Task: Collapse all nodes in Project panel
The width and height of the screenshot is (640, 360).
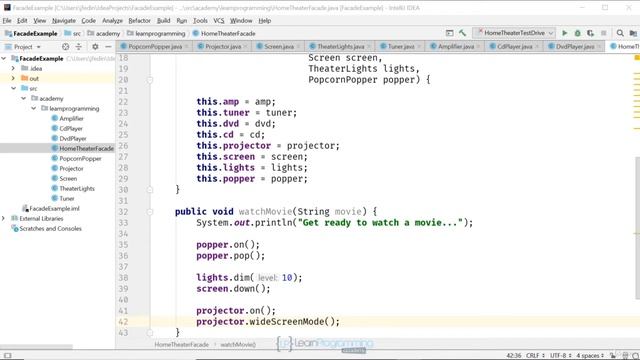Action: click(79, 47)
